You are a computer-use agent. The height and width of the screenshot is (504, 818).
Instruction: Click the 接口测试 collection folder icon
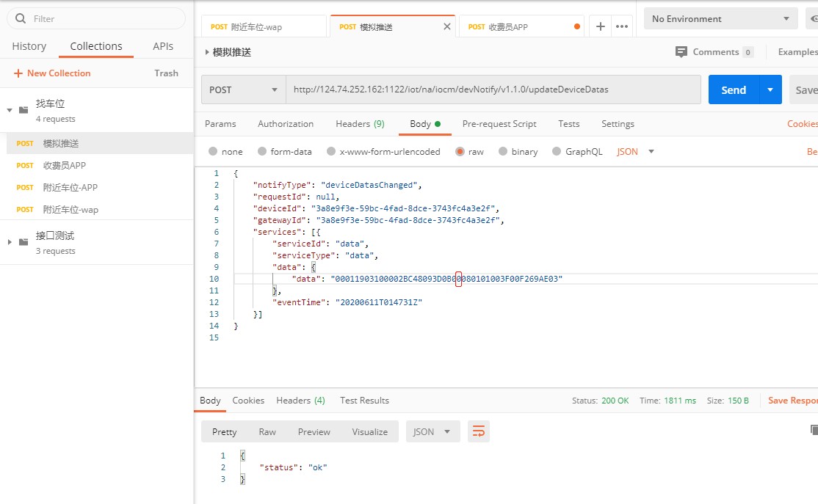click(23, 242)
